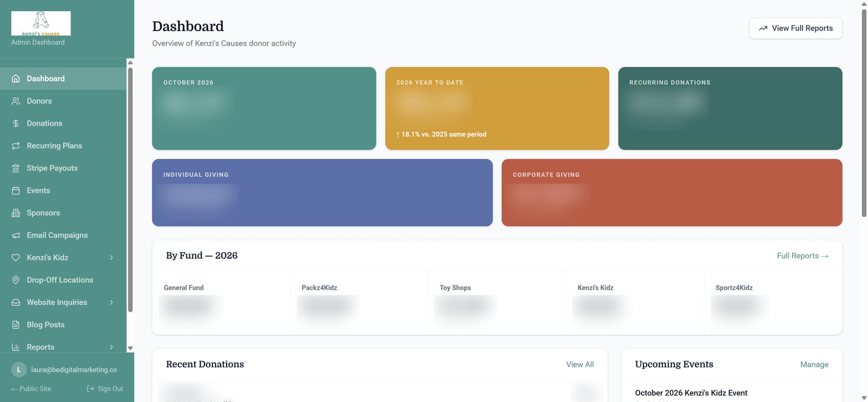Click the Dashboard home icon in sidebar
Image resolution: width=868 pixels, height=402 pixels.
point(16,79)
